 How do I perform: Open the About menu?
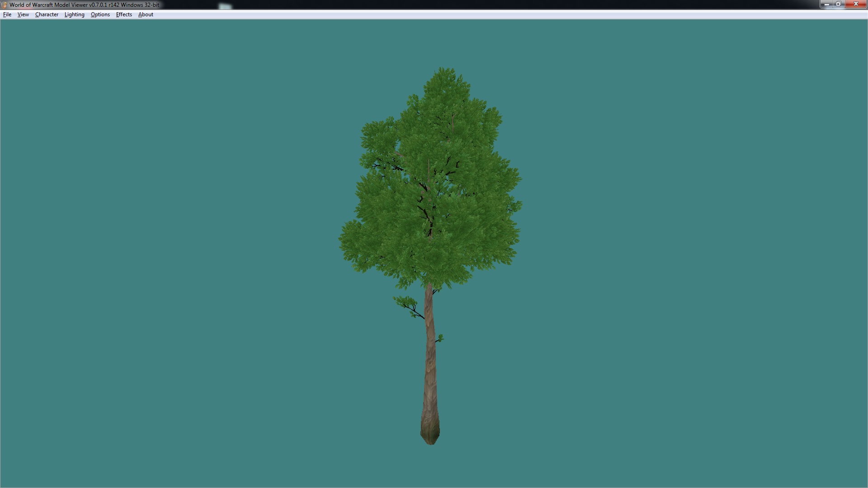146,14
